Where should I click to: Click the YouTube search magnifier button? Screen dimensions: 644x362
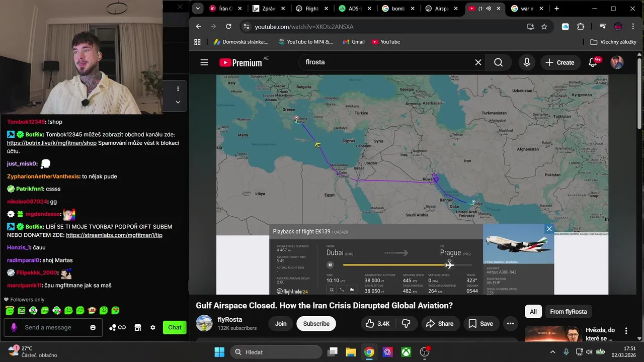[498, 62]
